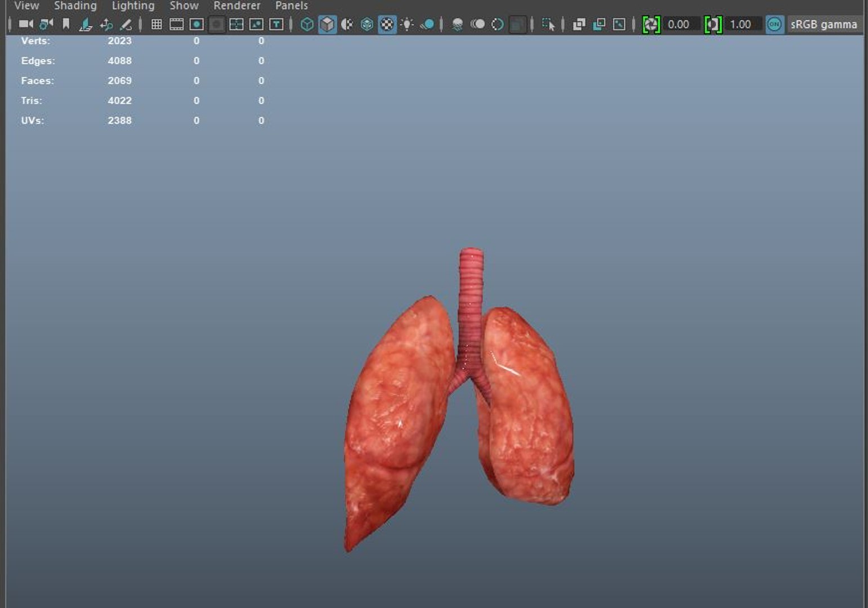Click the gamma field showing 1.00
The width and height of the screenshot is (868, 608).
pos(744,24)
